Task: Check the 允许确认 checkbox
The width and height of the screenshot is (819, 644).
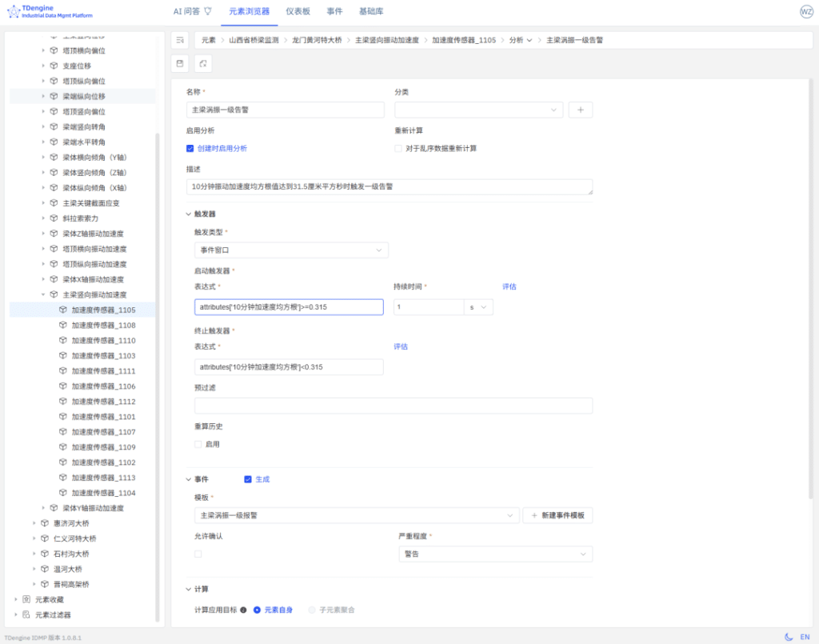Action: click(198, 554)
